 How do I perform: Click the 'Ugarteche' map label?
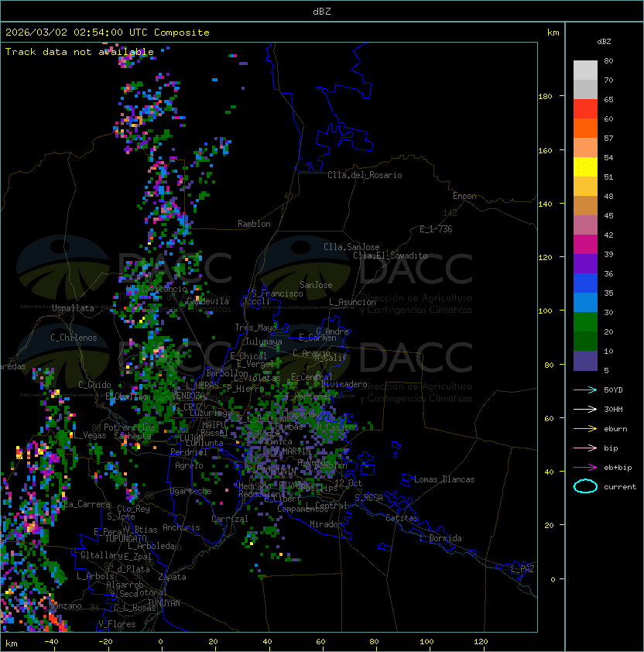[191, 491]
